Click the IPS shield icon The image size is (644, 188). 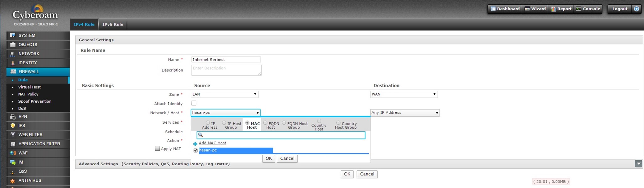pyautogui.click(x=13, y=126)
